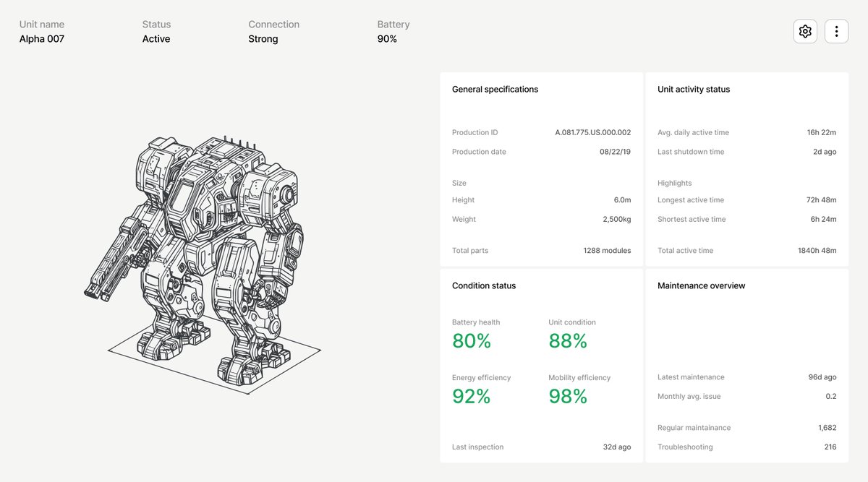This screenshot has width=868, height=482.
Task: Click the Active status value
Action: 156,39
